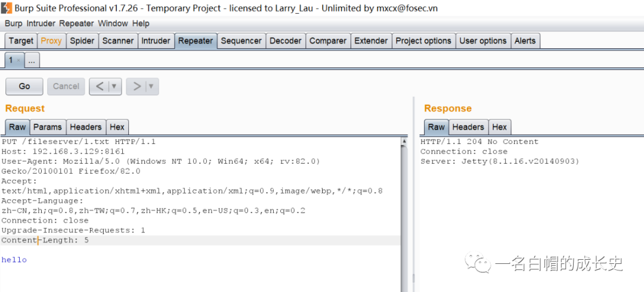Switch to the Request Params tab

click(48, 127)
